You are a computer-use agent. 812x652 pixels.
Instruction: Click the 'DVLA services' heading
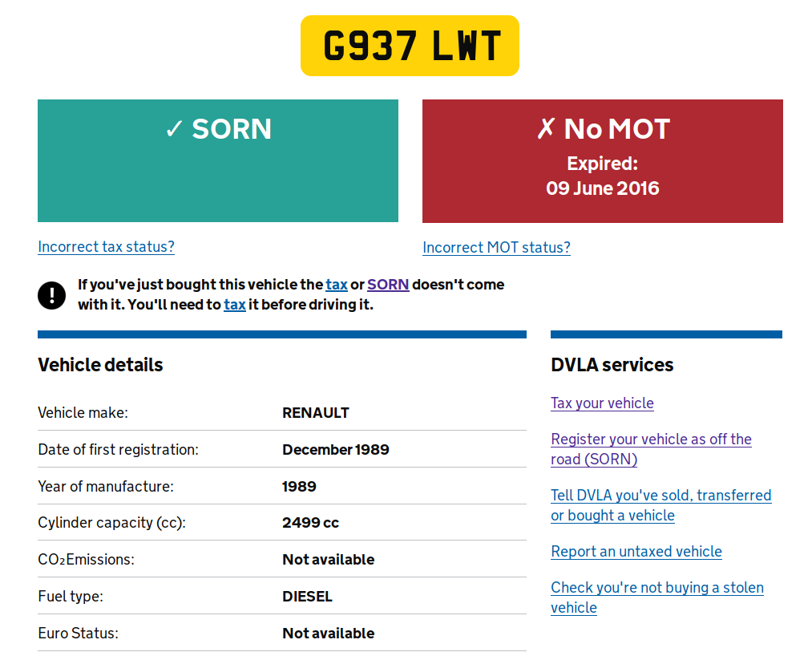coord(612,365)
